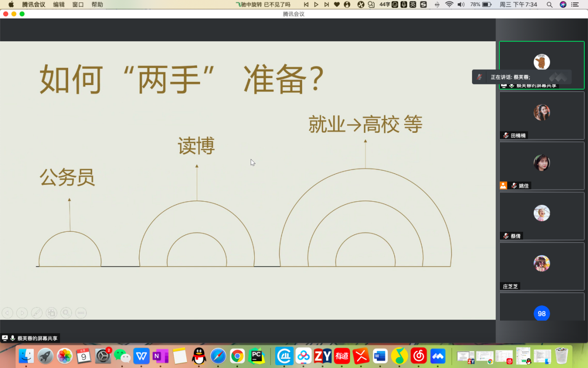Image resolution: width=588 pixels, height=368 pixels.
Task: Click the green microphone icon in bottom-left label
Action: point(13,338)
